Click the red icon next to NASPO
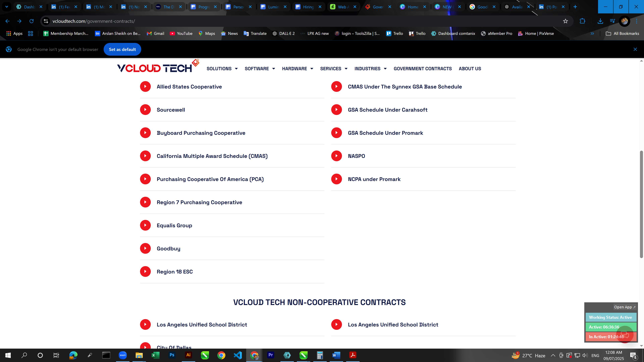Screen dimensions: 644x362 [336, 156]
